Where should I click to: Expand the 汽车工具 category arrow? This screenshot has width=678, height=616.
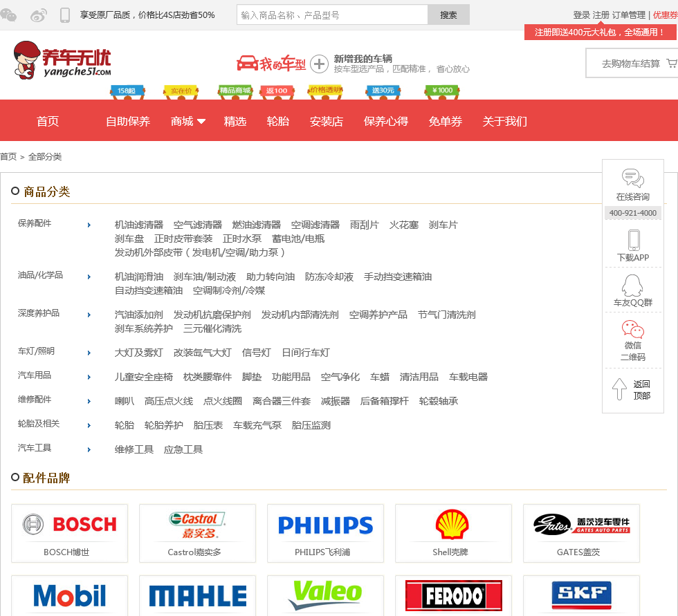89,449
